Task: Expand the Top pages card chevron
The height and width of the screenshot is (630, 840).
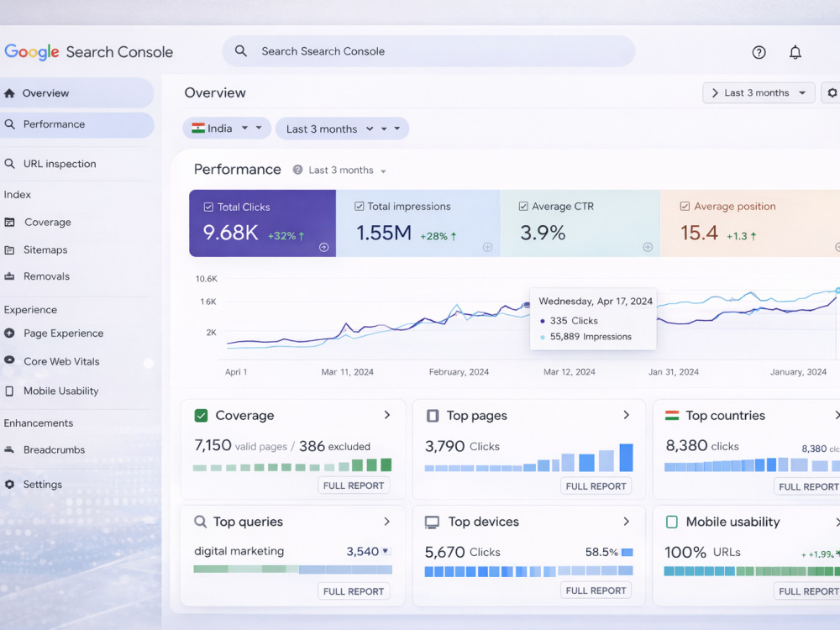Action: [x=627, y=415]
